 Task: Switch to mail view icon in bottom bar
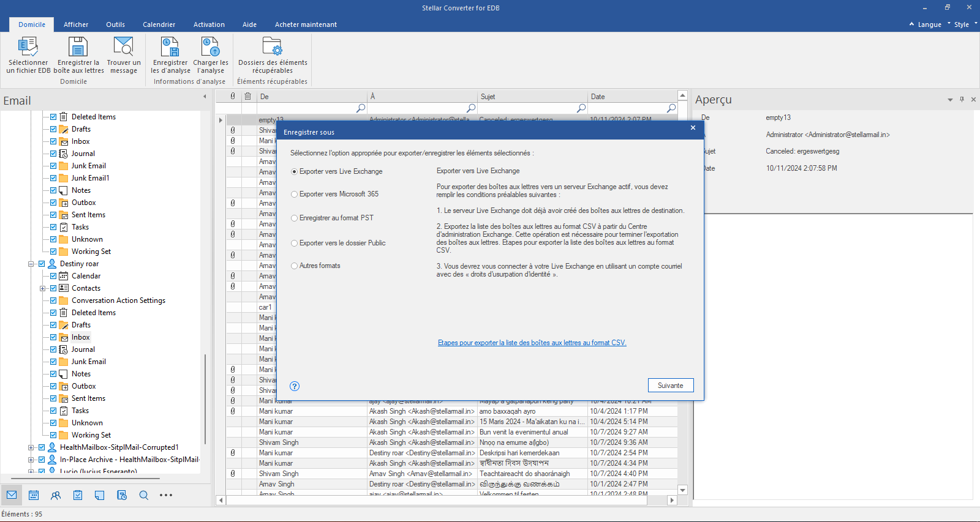tap(12, 495)
